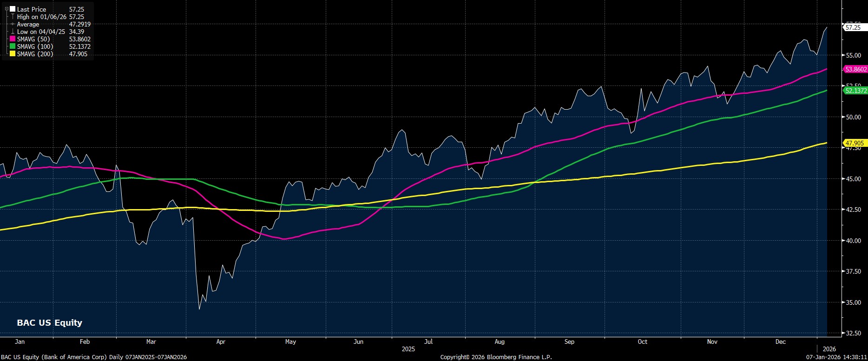Screen dimensions: 868x361
Task: Click the green SMAVG (100) legend swatch
Action: pyautogui.click(x=13, y=46)
